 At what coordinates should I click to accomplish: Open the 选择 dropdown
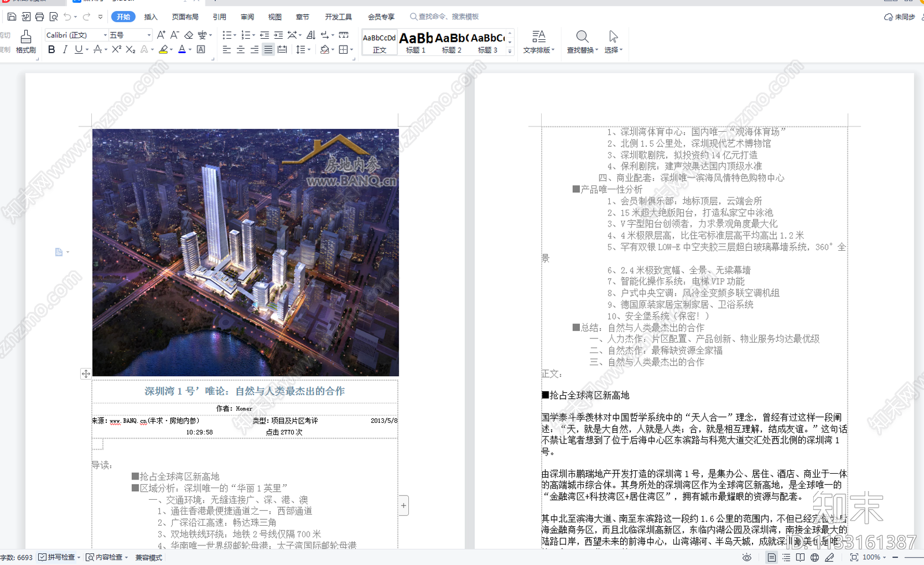coord(613,42)
